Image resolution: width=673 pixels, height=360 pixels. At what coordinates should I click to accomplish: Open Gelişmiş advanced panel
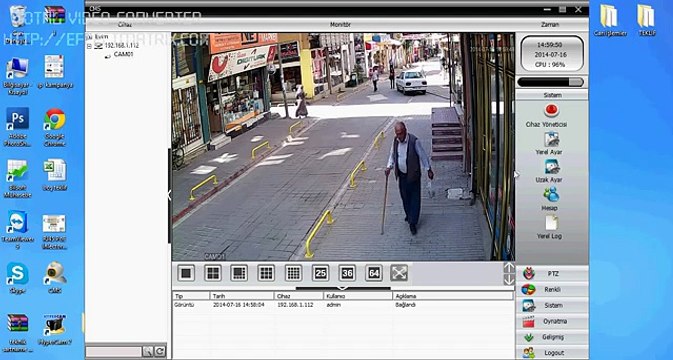click(x=552, y=337)
